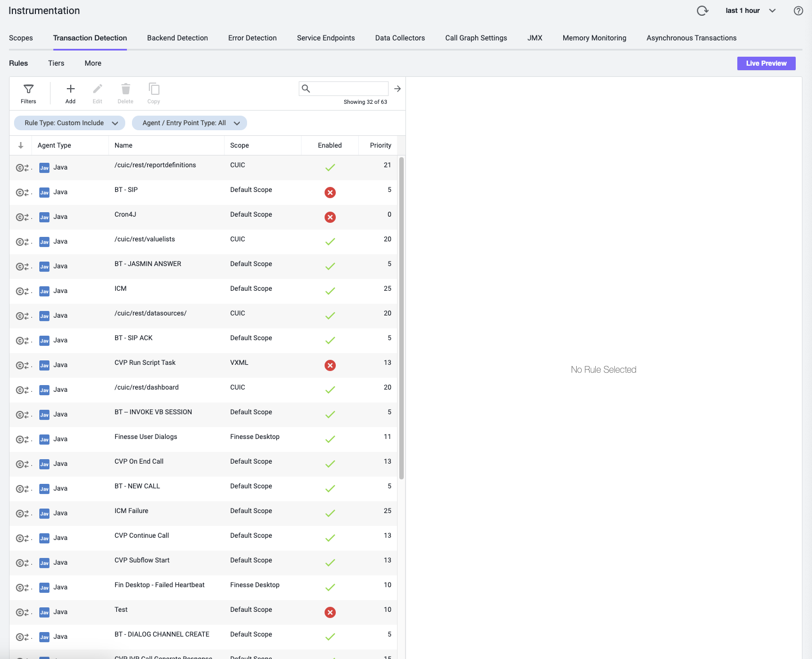Screen dimensions: 812x659
Task: Click rule type icon for BT - SIP ACK
Action: (22, 341)
